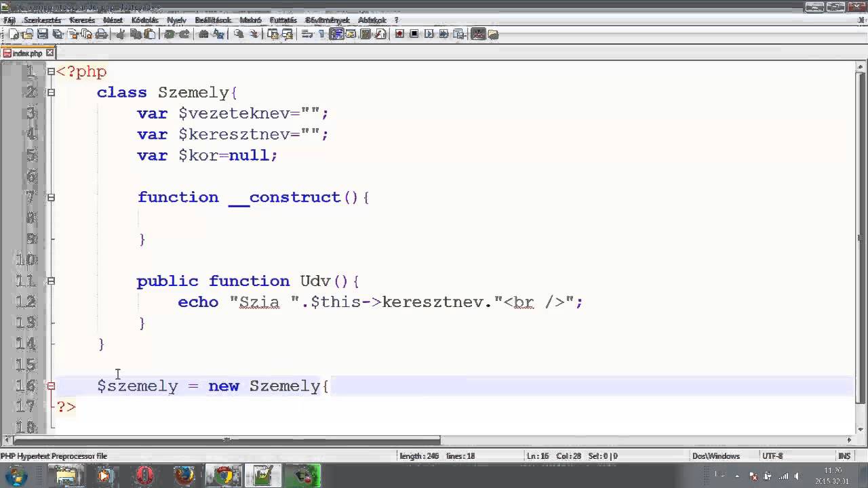
Task: Open the Kódolás menu
Action: click(x=144, y=20)
